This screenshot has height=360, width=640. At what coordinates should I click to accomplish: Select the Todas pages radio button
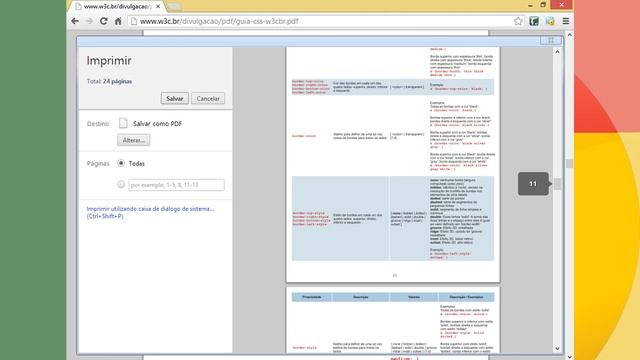[121, 163]
